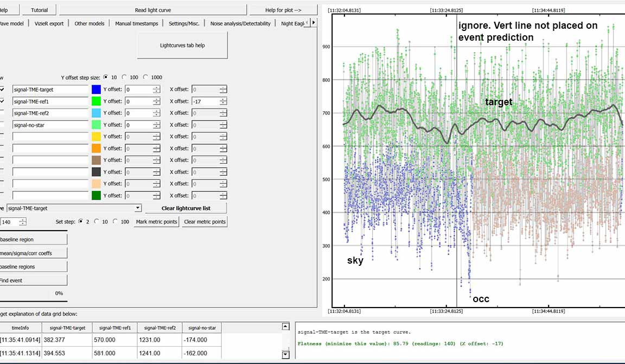Click timeInfo column header

point(20,328)
